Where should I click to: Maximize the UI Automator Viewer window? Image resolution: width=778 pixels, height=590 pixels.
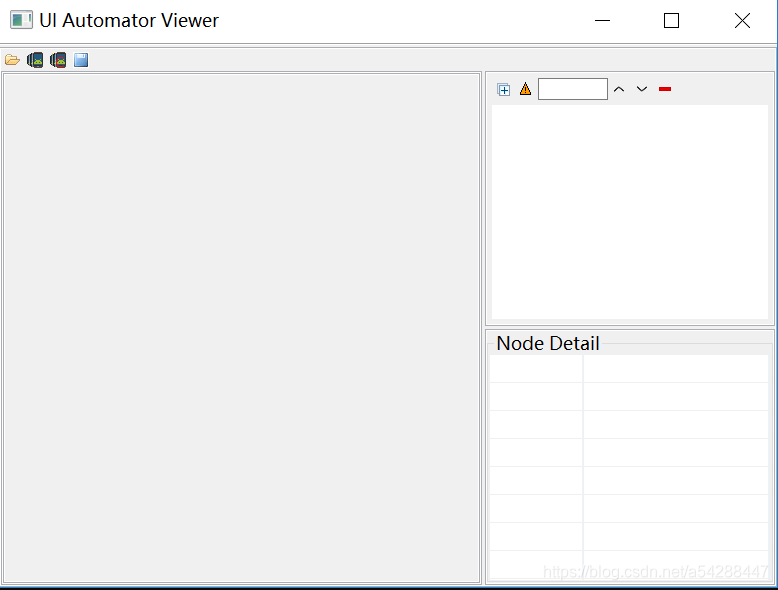(671, 20)
